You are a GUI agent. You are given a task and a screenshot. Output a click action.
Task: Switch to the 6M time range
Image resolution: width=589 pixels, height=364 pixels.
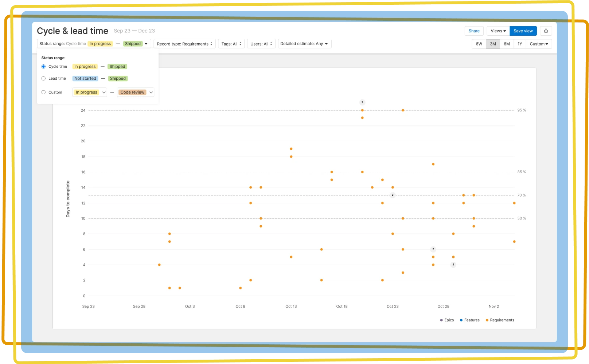[x=507, y=44]
